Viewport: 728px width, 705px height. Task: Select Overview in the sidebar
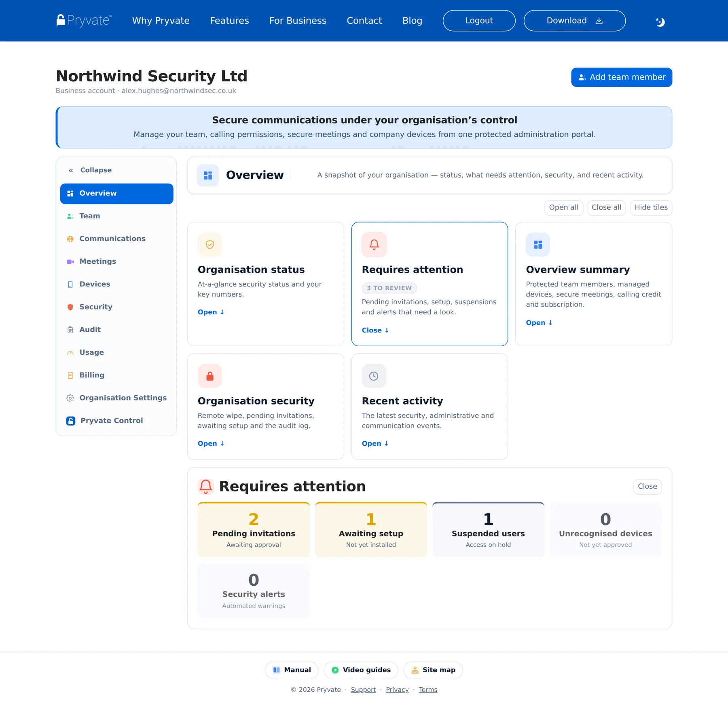click(116, 193)
